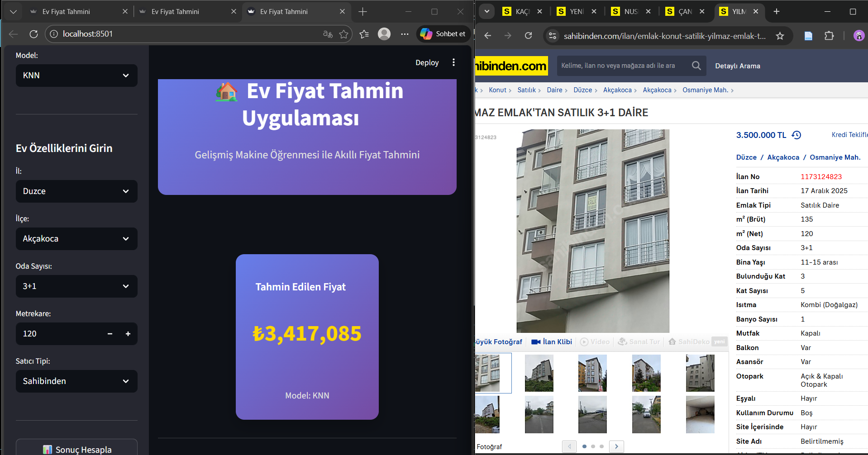Go to previous photo thumbnails page arrow
The width and height of the screenshot is (868, 455).
click(x=569, y=446)
